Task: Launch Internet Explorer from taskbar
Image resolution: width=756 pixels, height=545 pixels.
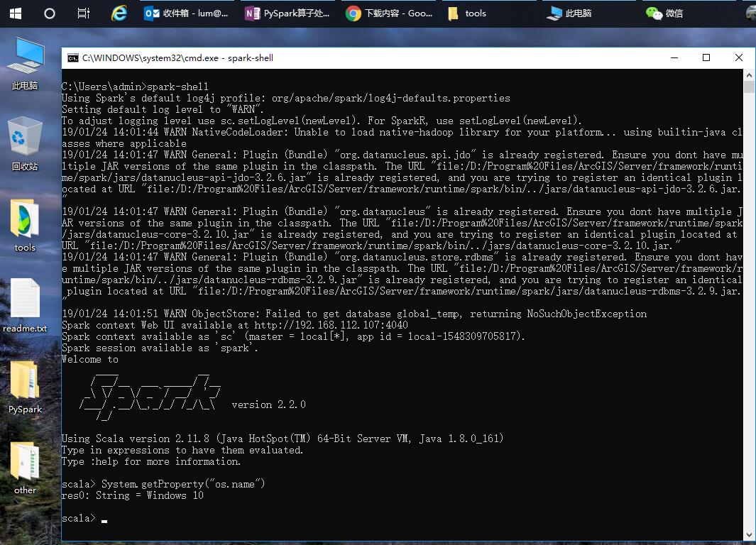Action: click(119, 13)
